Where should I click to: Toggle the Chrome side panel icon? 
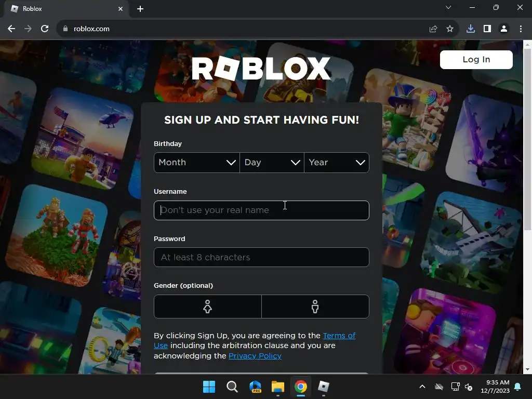pos(487,29)
